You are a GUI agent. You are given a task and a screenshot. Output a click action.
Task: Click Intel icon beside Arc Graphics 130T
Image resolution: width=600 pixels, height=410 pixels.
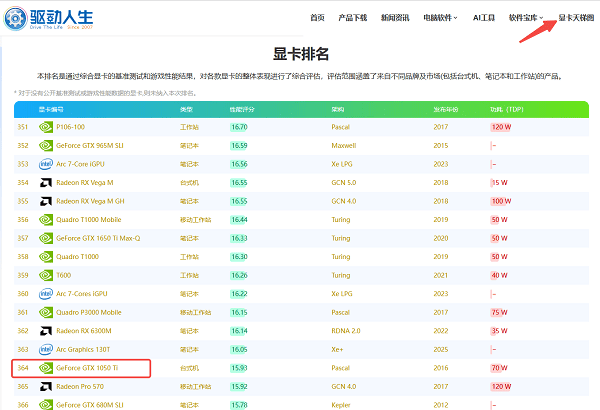46,349
